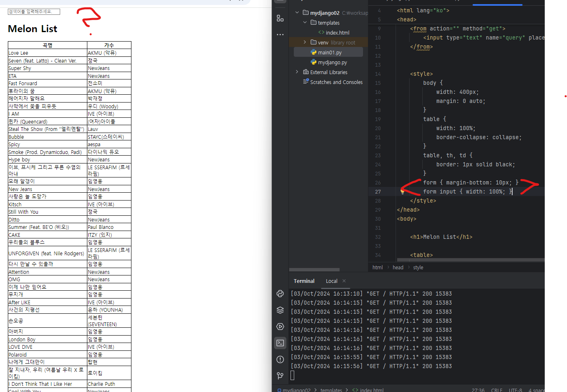Open the Problems tool window icon
This screenshot has height=392, width=567.
(280, 359)
